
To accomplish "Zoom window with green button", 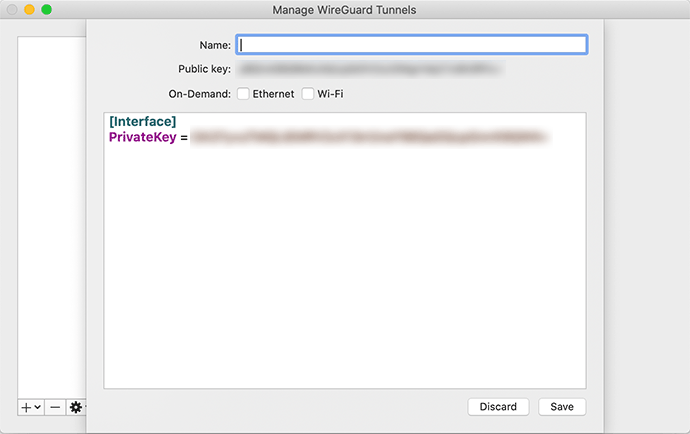I will pyautogui.click(x=46, y=9).
